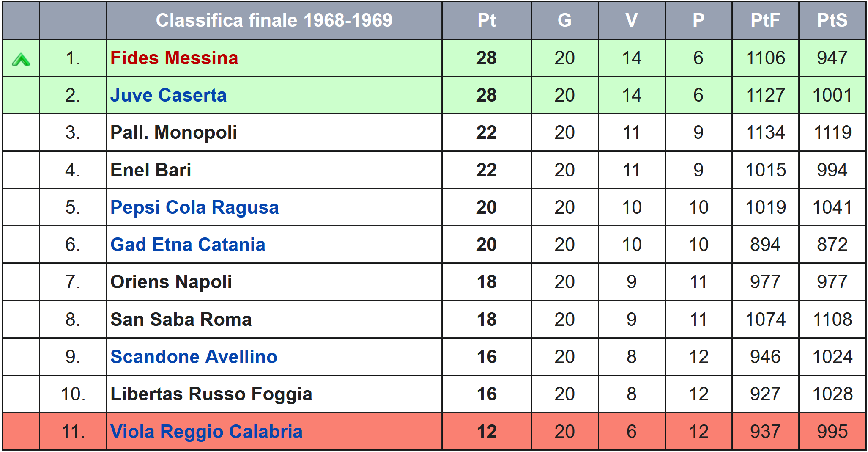The height and width of the screenshot is (452, 868).
Task: Click the G column header
Action: (x=564, y=20)
